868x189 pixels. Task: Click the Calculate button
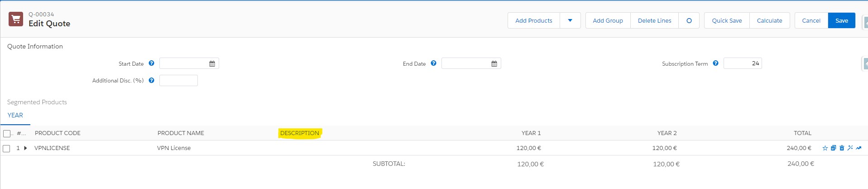pyautogui.click(x=769, y=21)
